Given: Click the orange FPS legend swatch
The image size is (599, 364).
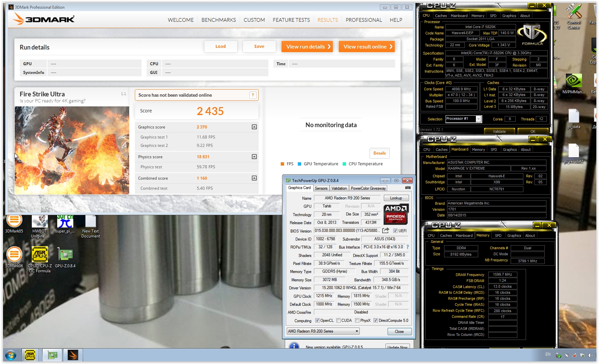Looking at the screenshot, I should 282,164.
